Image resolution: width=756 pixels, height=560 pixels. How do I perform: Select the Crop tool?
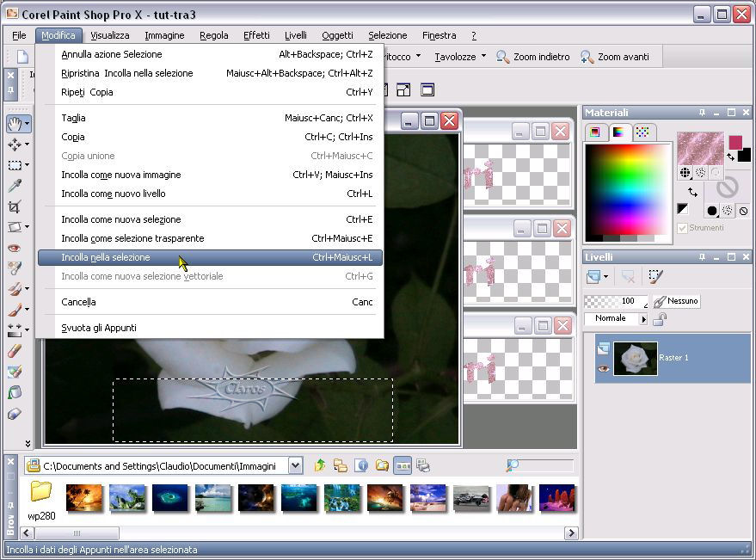click(15, 207)
